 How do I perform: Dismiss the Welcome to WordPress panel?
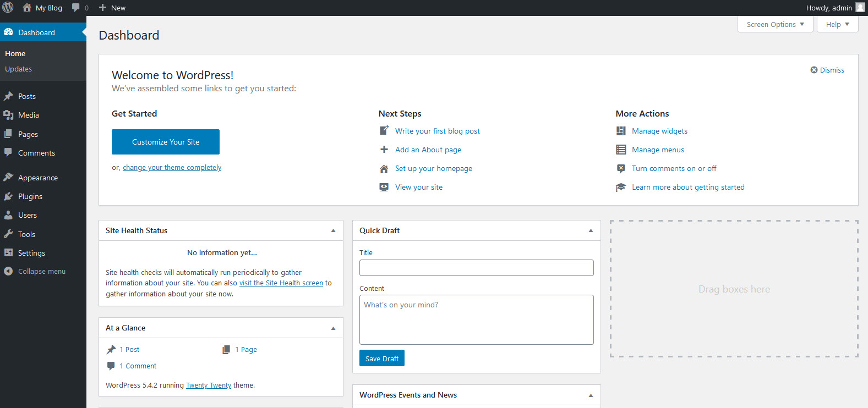click(827, 70)
